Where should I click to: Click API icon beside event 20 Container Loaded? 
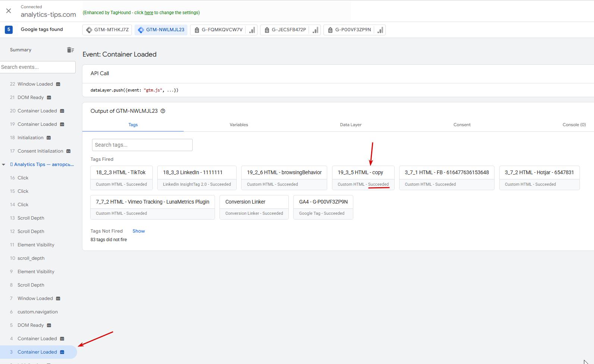62,111
